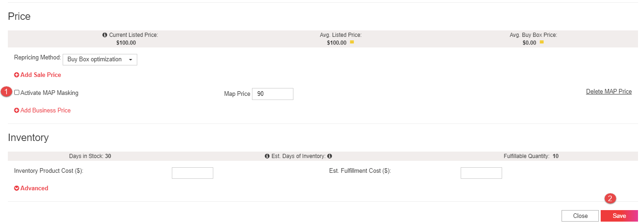Click the Add Business Price link

(x=42, y=111)
